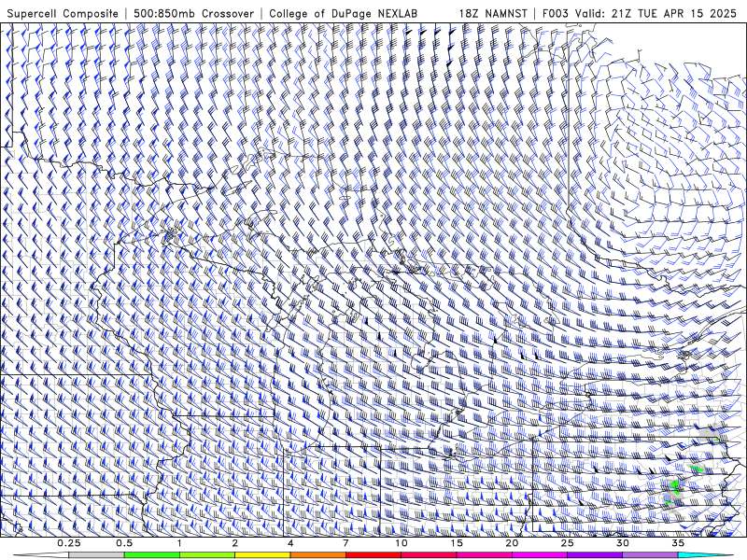The width and height of the screenshot is (747, 560).
Task: Click the legend value 35
Action: click(678, 543)
